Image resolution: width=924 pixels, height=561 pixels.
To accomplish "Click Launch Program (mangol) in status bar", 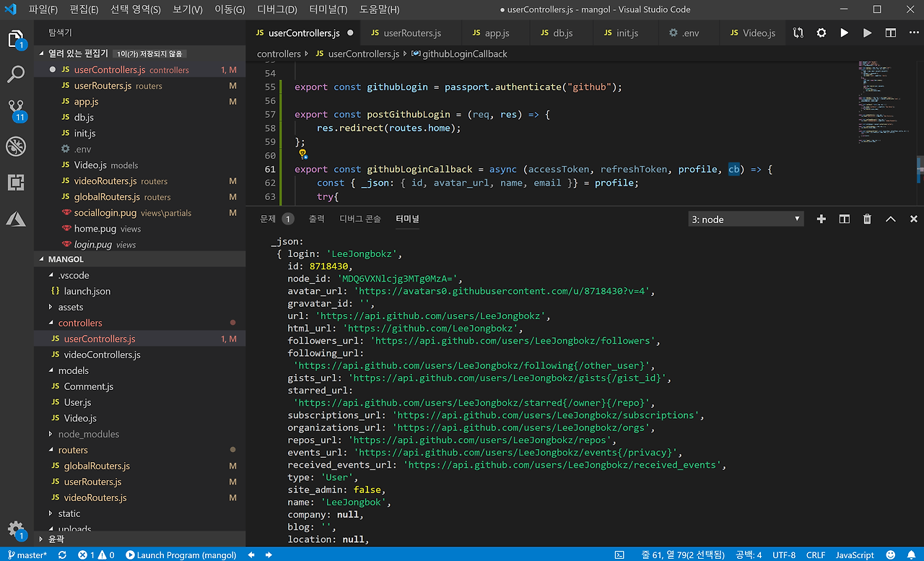I will pos(180,555).
